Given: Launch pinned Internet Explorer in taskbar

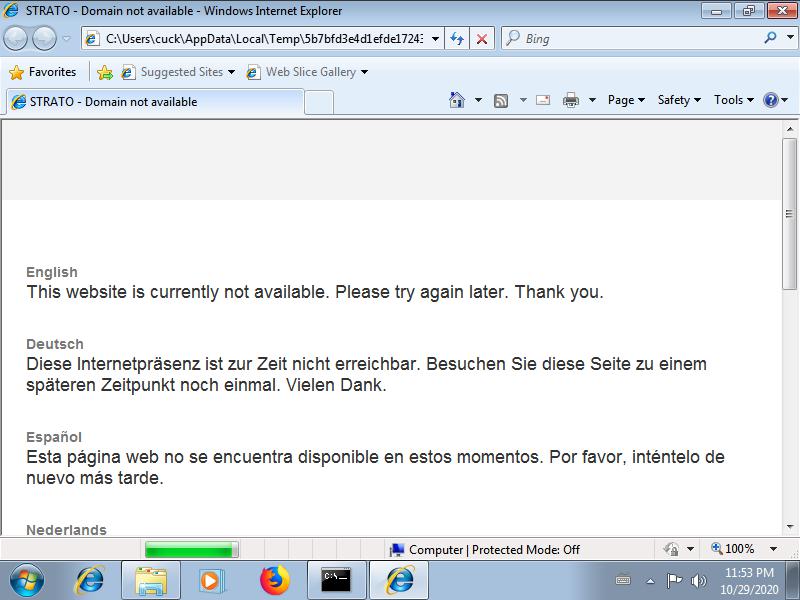Looking at the screenshot, I should pyautogui.click(x=90, y=580).
